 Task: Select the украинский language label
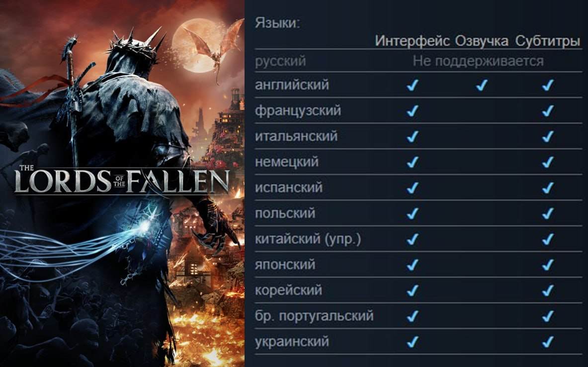[x=292, y=342]
